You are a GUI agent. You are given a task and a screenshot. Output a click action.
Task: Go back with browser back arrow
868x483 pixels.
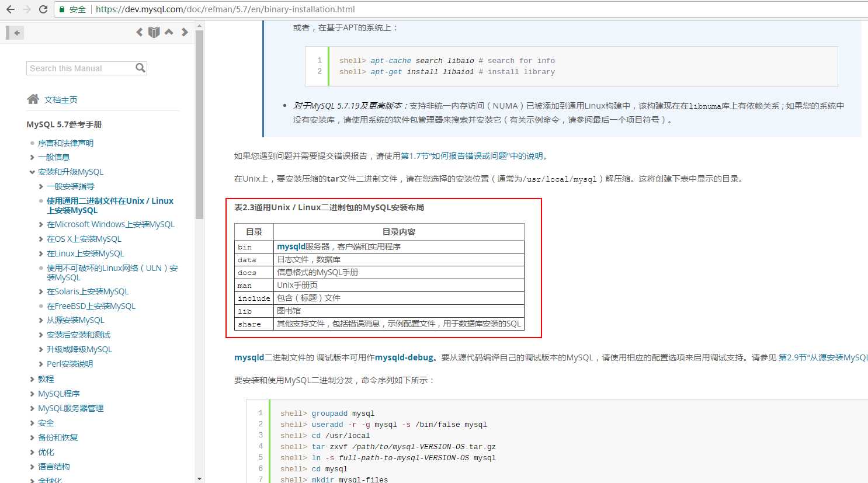(x=11, y=9)
